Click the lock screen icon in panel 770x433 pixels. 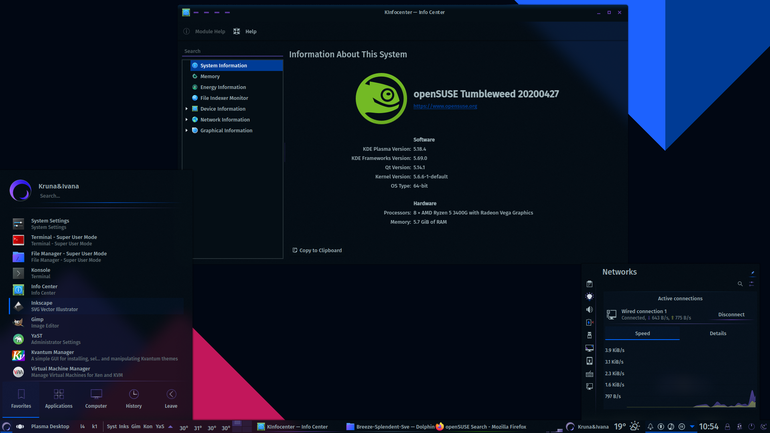point(727,427)
